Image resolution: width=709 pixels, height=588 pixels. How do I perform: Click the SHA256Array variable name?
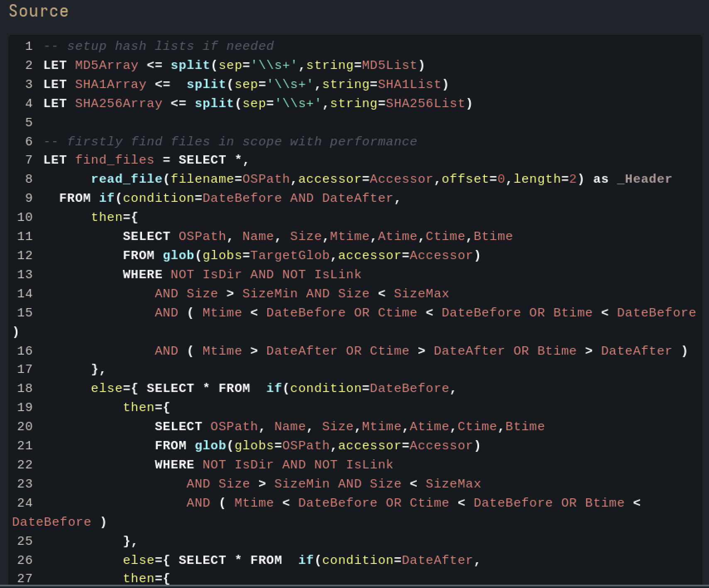119,103
